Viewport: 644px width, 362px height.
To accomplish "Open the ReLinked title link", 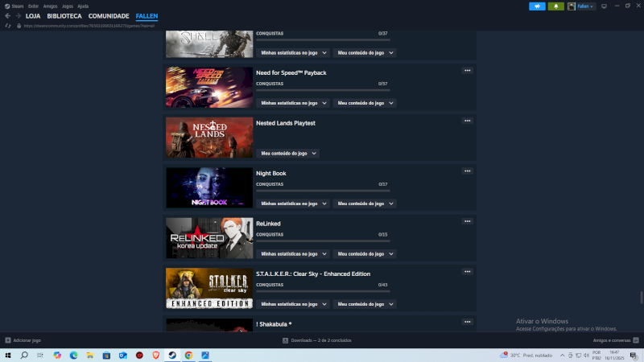I will point(268,224).
